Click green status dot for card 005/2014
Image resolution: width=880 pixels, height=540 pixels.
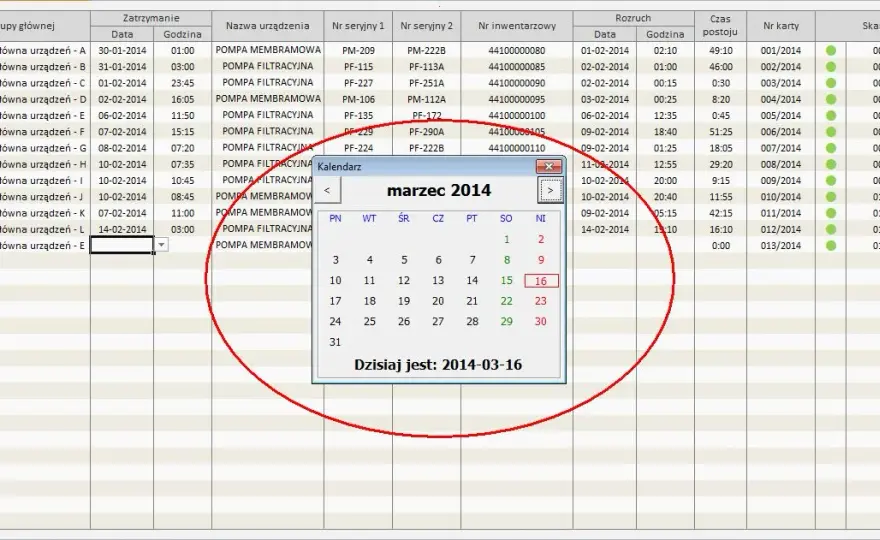831,116
